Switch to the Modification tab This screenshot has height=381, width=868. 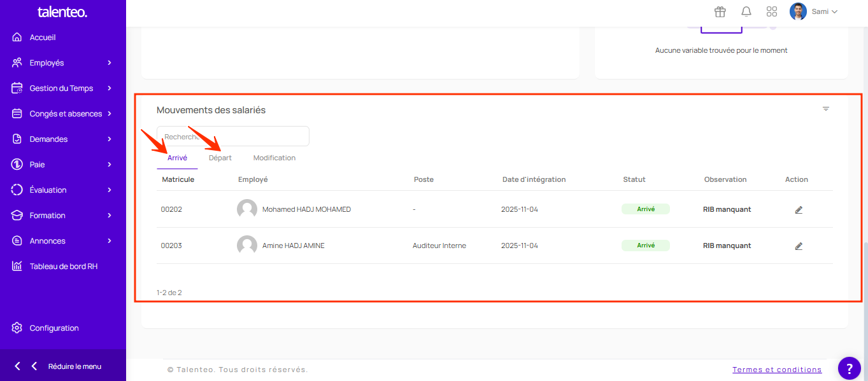pyautogui.click(x=274, y=158)
